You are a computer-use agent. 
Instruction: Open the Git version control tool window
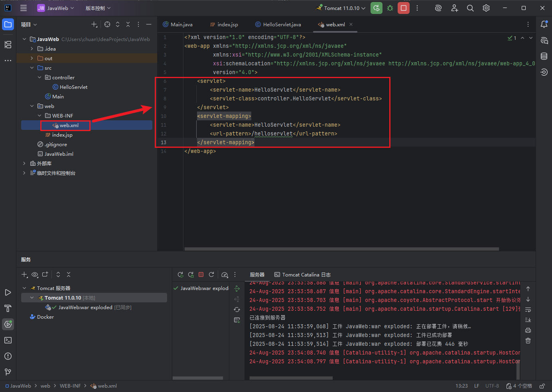(x=8, y=372)
